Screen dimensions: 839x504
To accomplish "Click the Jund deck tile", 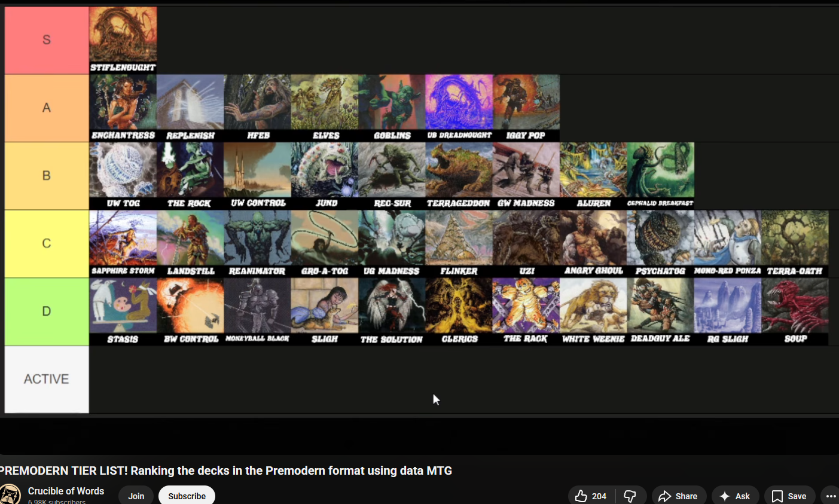I will click(x=325, y=176).
